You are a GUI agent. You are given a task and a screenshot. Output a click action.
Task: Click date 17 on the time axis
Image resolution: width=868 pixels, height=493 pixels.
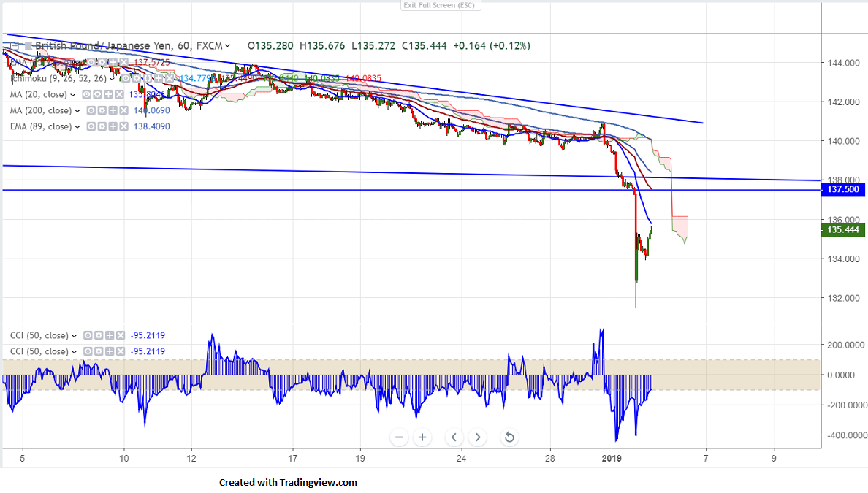(293, 458)
